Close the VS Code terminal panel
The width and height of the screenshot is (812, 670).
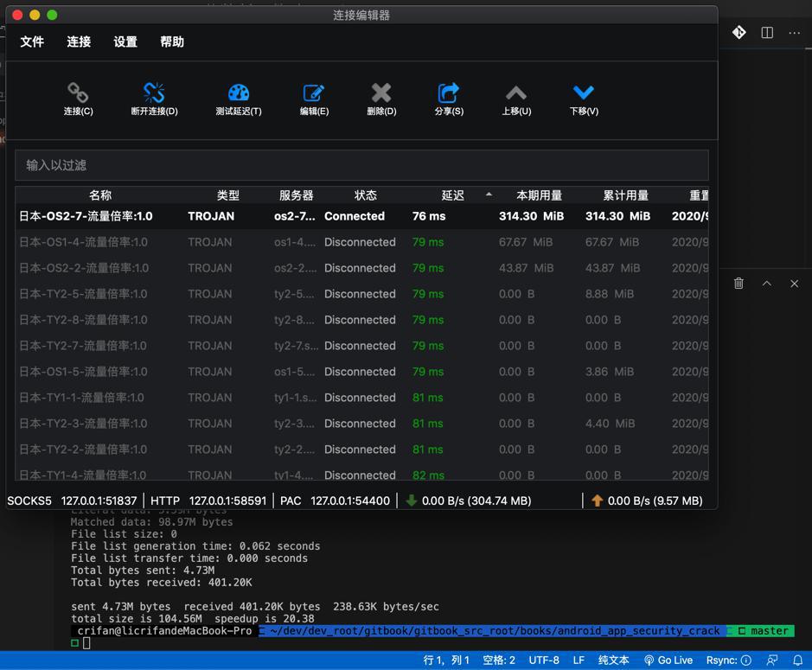[795, 284]
